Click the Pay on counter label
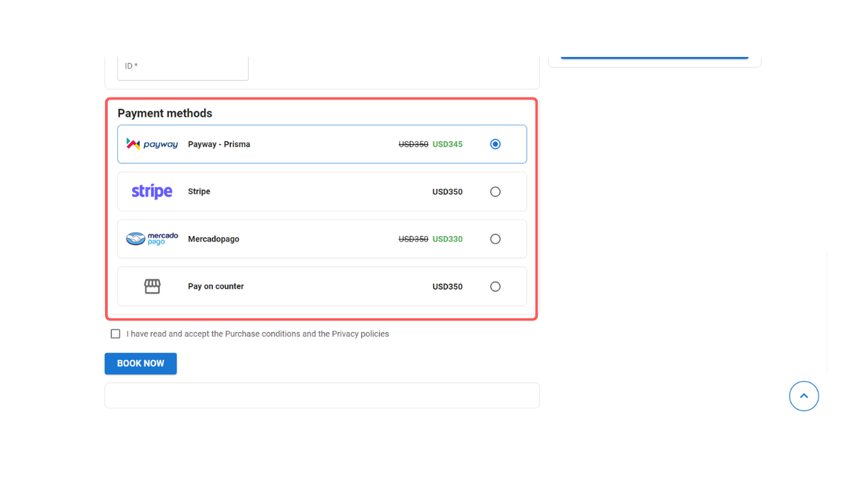868x488 pixels. pyautogui.click(x=216, y=287)
